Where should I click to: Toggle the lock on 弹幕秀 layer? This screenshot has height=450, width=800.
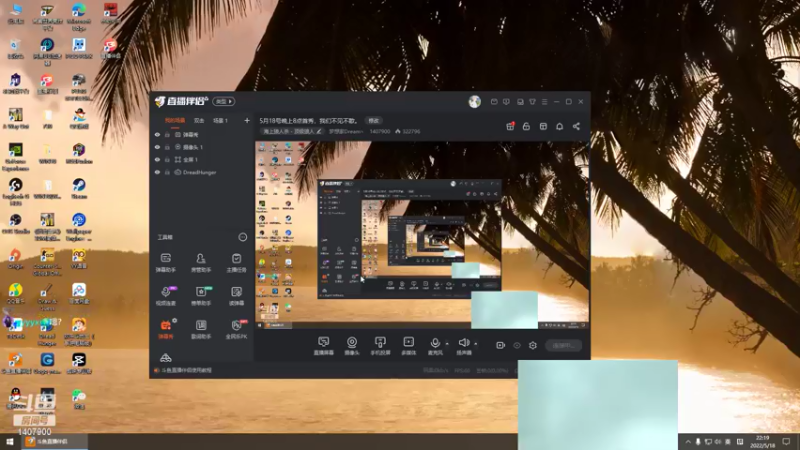tap(167, 135)
